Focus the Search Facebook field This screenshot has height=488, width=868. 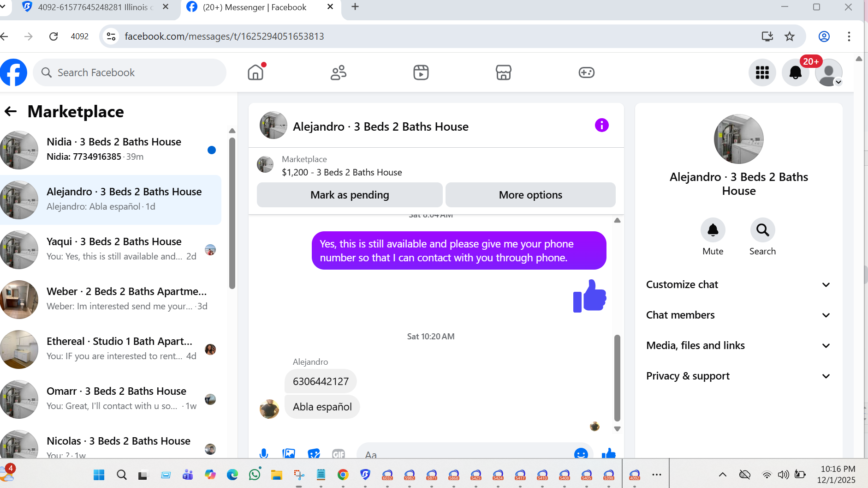tap(130, 72)
